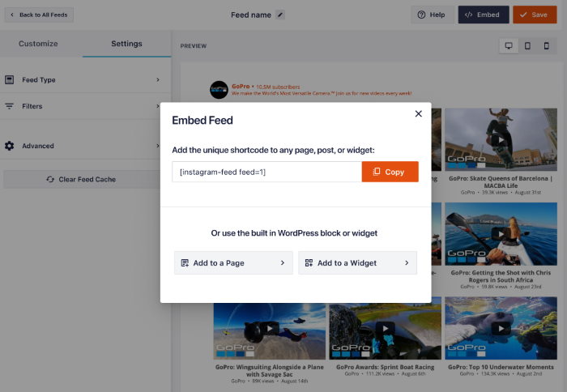Switch preview to mobile view
The height and width of the screenshot is (392, 567).
click(x=547, y=46)
